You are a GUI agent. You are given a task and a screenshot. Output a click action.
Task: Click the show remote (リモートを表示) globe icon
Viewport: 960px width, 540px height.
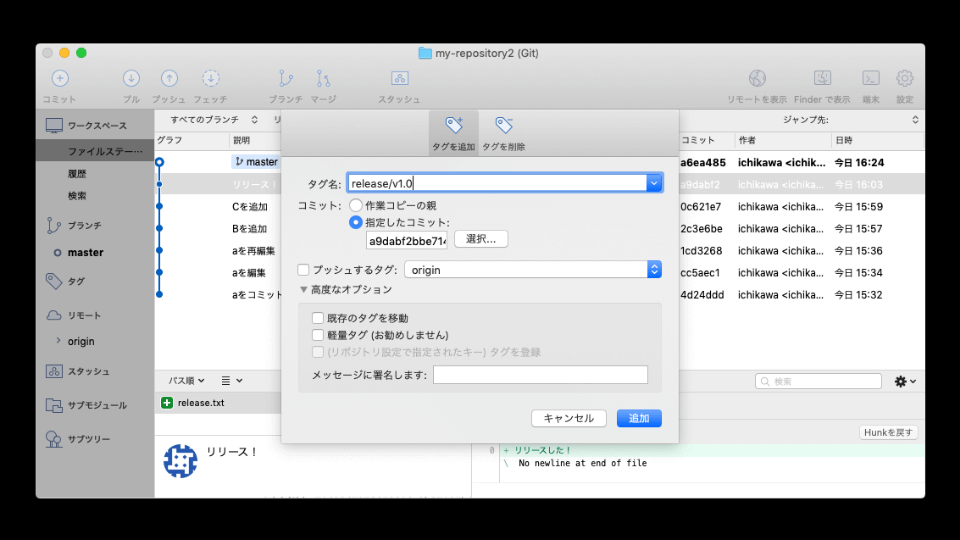(757, 78)
